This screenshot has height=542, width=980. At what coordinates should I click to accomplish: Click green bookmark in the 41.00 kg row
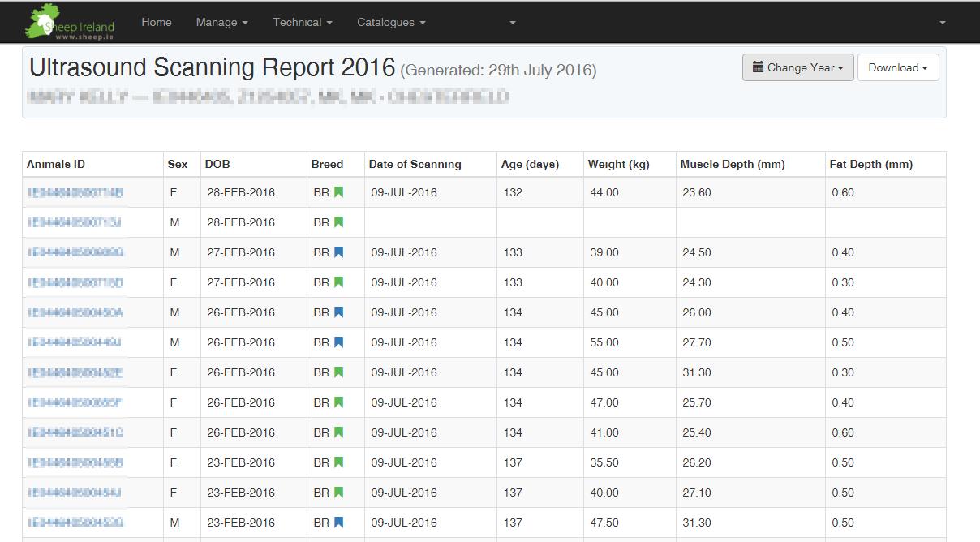click(x=339, y=432)
